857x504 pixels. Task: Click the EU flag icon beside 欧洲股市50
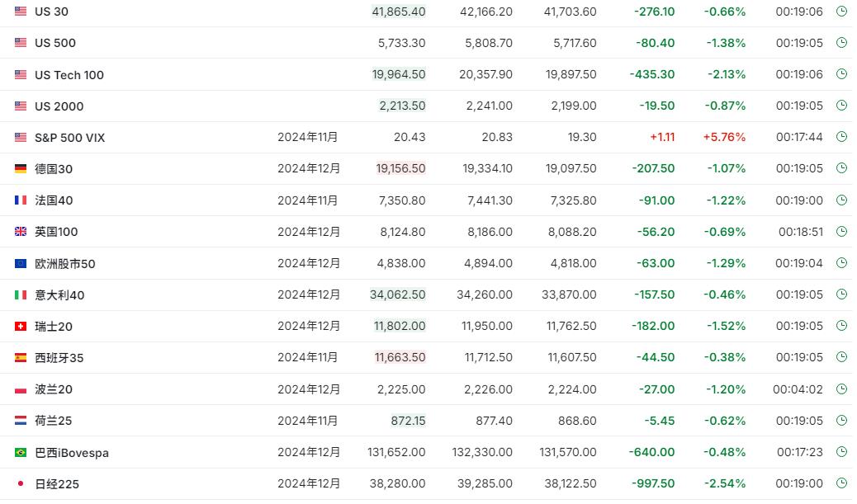[x=21, y=264]
